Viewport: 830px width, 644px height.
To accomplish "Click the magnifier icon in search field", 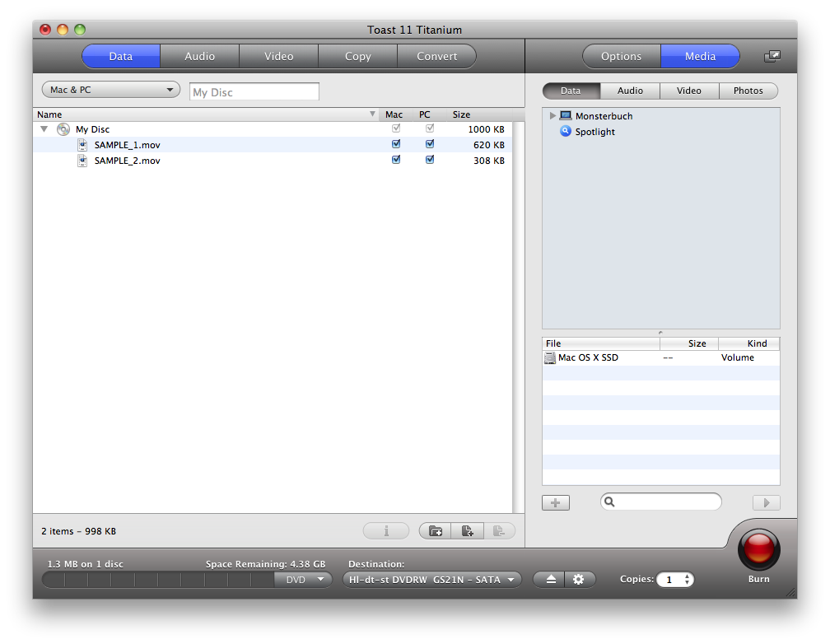I will point(609,502).
